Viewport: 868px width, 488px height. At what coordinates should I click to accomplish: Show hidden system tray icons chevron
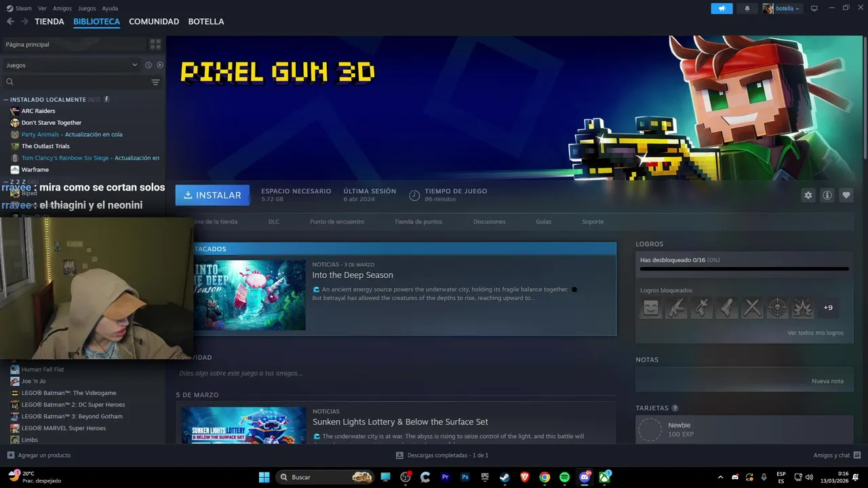coord(720,477)
